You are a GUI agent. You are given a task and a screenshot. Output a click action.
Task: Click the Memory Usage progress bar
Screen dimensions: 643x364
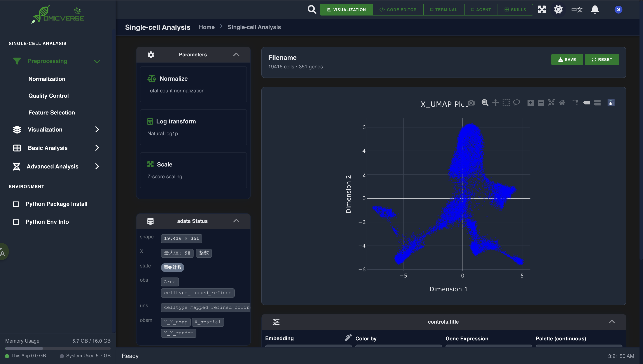(58, 348)
